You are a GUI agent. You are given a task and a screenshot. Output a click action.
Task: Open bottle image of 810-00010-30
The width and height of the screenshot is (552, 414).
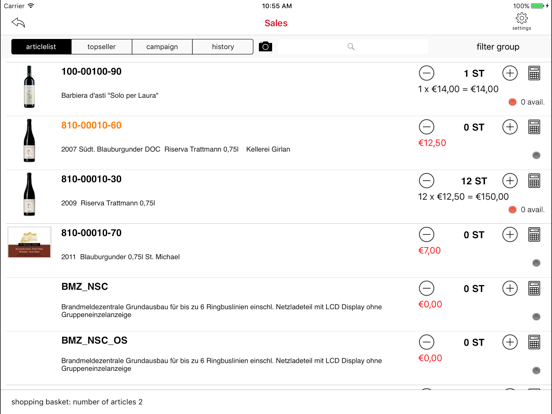[x=29, y=194]
